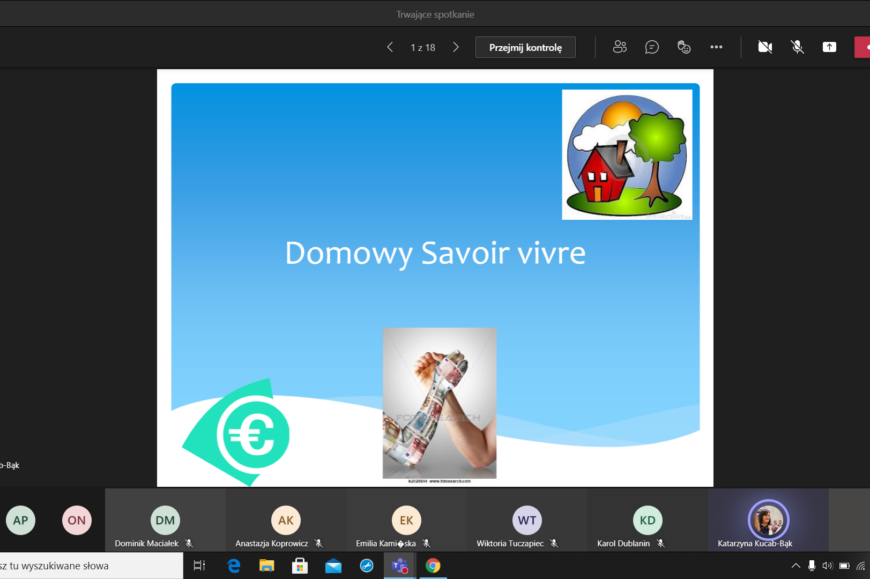Click the system tray microphone indicator
The width and height of the screenshot is (870, 579).
[812, 566]
